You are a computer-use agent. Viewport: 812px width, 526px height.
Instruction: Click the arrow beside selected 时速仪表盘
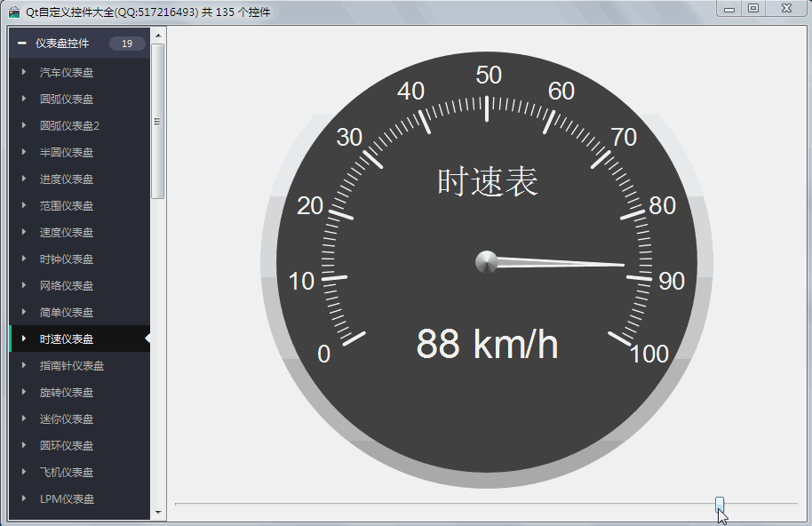click(24, 339)
